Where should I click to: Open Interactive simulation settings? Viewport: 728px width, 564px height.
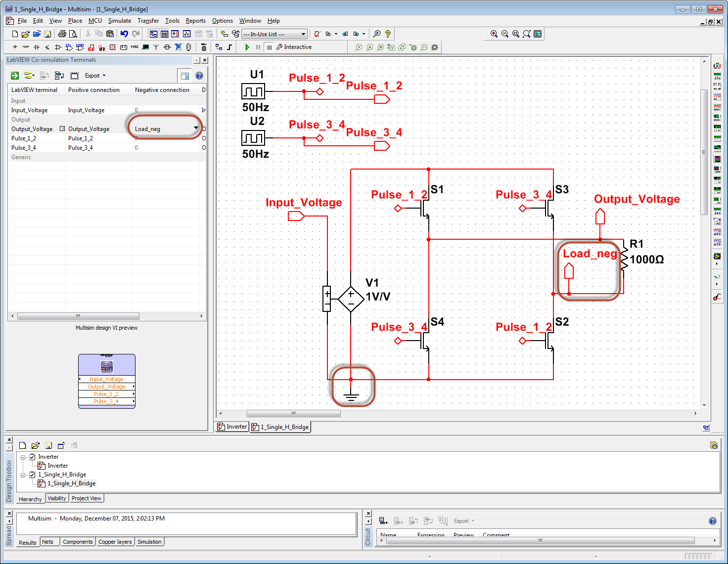(x=294, y=47)
